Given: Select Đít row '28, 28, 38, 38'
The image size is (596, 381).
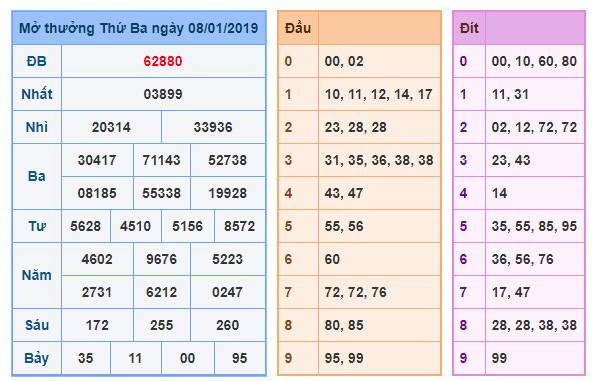Looking at the screenshot, I should tap(534, 325).
